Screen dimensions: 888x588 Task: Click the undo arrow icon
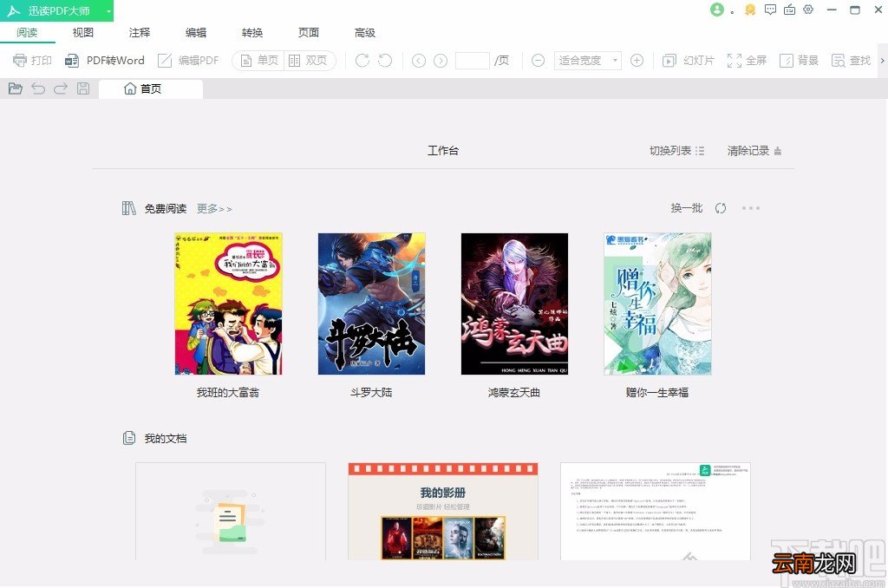click(x=38, y=88)
